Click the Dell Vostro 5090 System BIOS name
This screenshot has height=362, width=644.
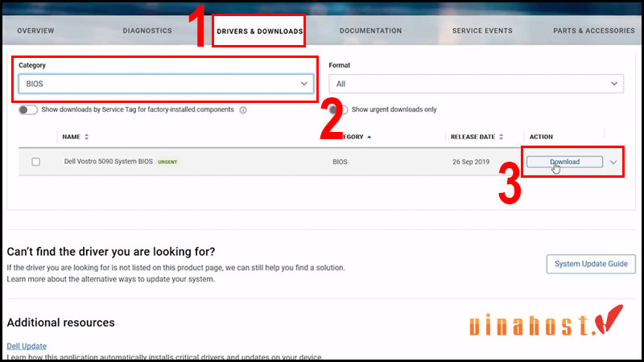tap(108, 162)
